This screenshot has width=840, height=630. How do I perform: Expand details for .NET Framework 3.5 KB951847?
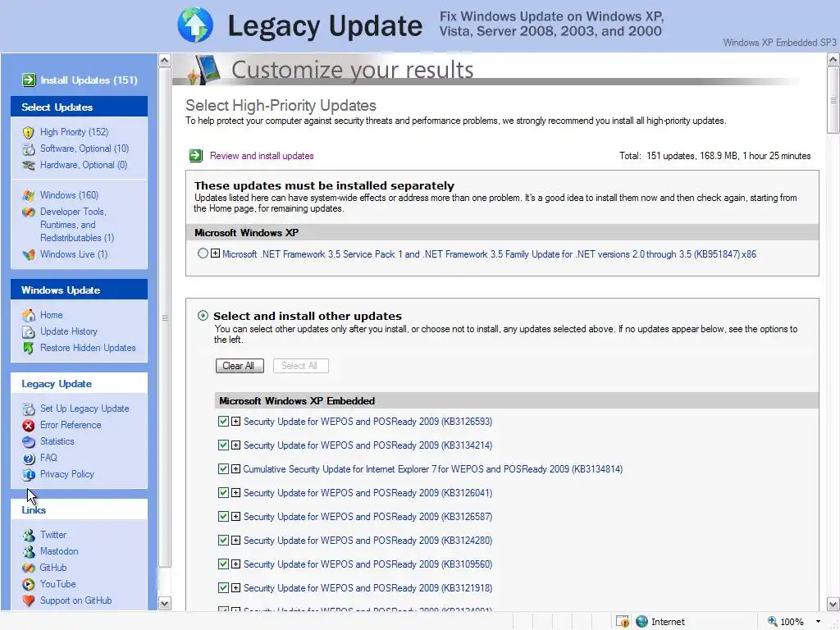(216, 253)
